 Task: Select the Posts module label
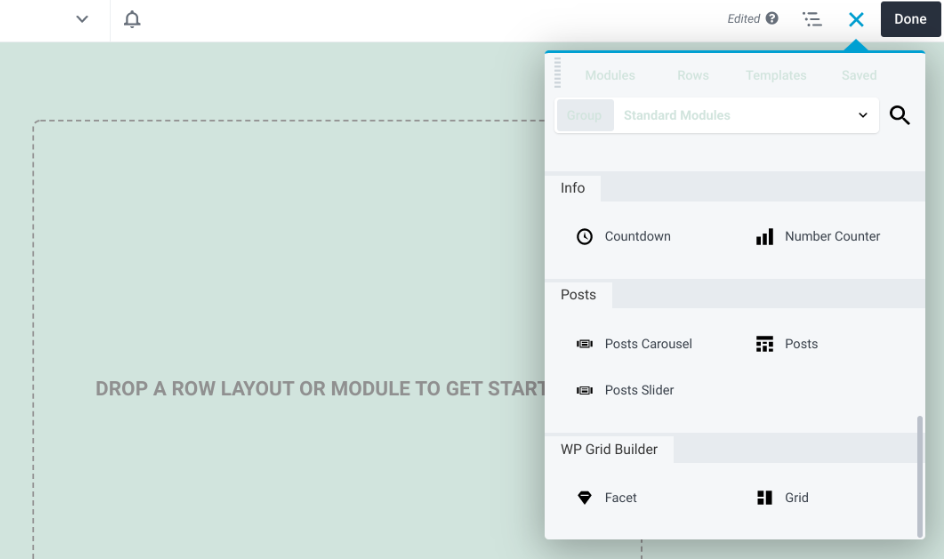[x=801, y=344]
